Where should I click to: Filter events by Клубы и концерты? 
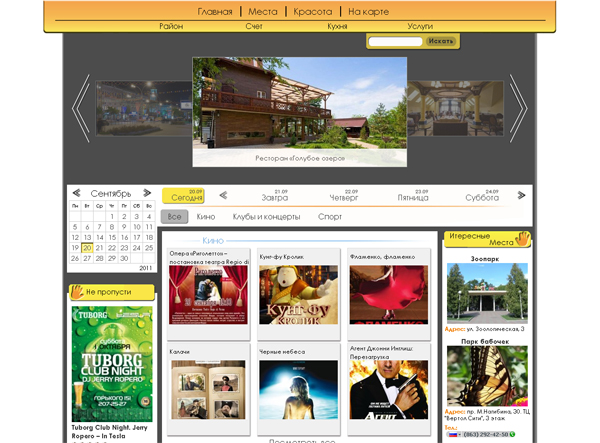click(266, 217)
